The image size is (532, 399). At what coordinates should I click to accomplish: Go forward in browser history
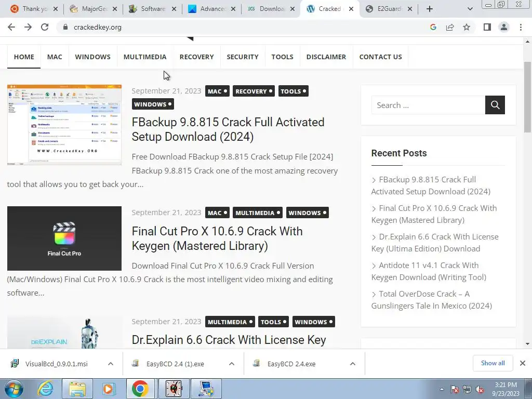pos(28,27)
